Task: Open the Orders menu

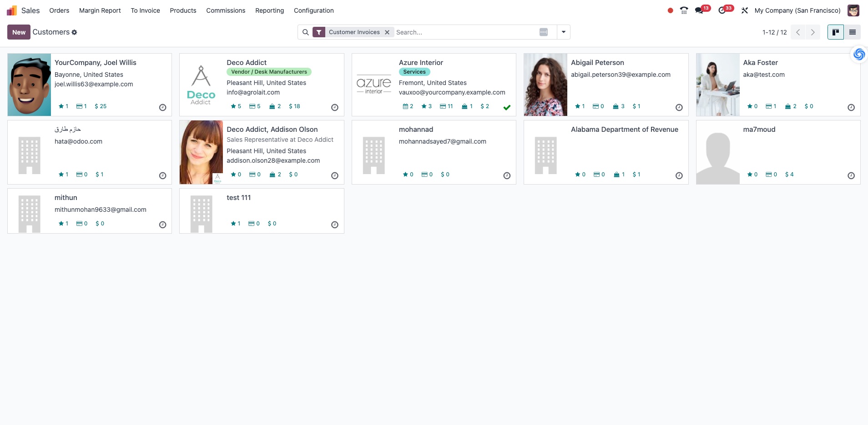Action: click(59, 10)
